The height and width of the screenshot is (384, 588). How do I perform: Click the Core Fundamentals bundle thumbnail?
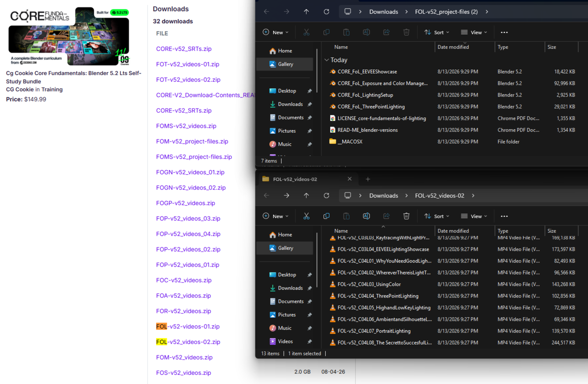coord(69,36)
